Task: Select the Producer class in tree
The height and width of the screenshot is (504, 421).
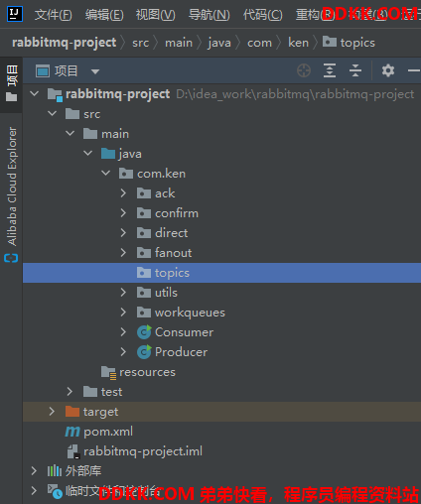Action: point(181,352)
